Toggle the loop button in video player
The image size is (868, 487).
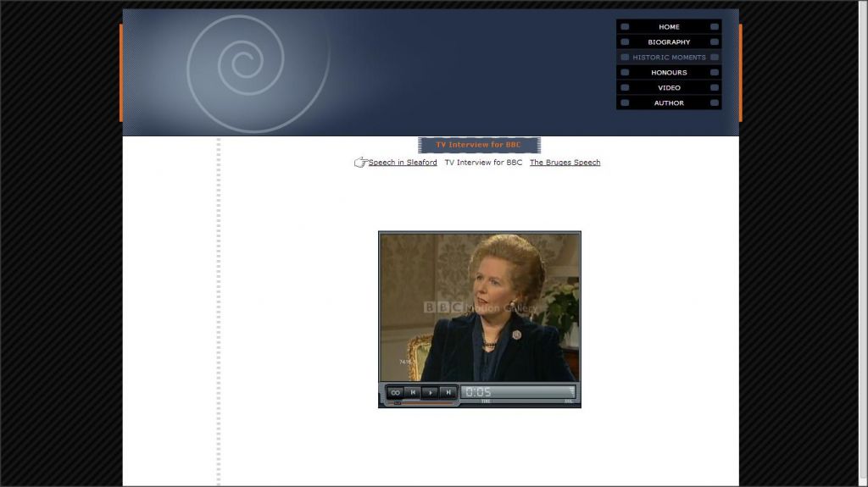click(395, 392)
